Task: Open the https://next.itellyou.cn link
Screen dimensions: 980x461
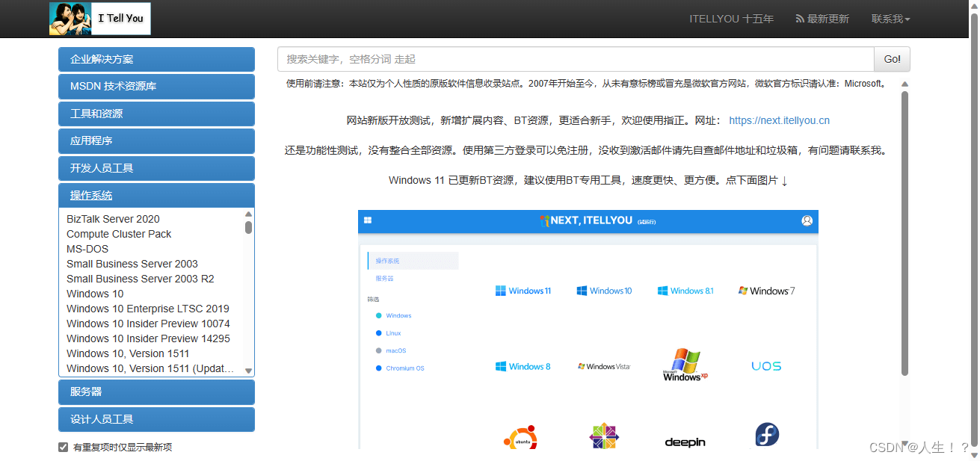Action: (779, 120)
